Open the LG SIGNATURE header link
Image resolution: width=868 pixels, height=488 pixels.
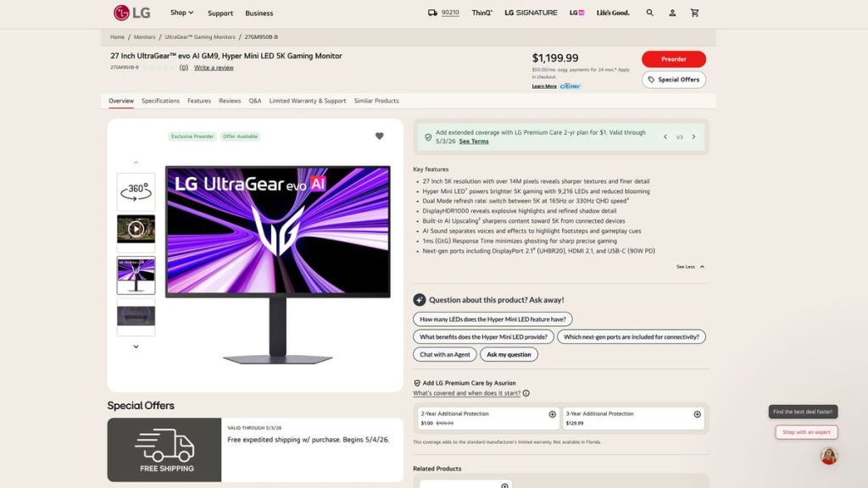(531, 13)
